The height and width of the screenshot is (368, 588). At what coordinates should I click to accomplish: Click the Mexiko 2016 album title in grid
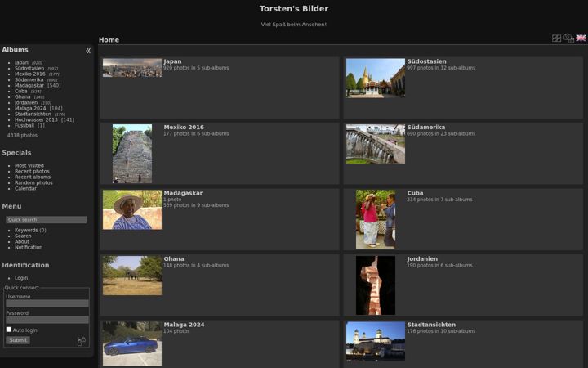tap(184, 128)
